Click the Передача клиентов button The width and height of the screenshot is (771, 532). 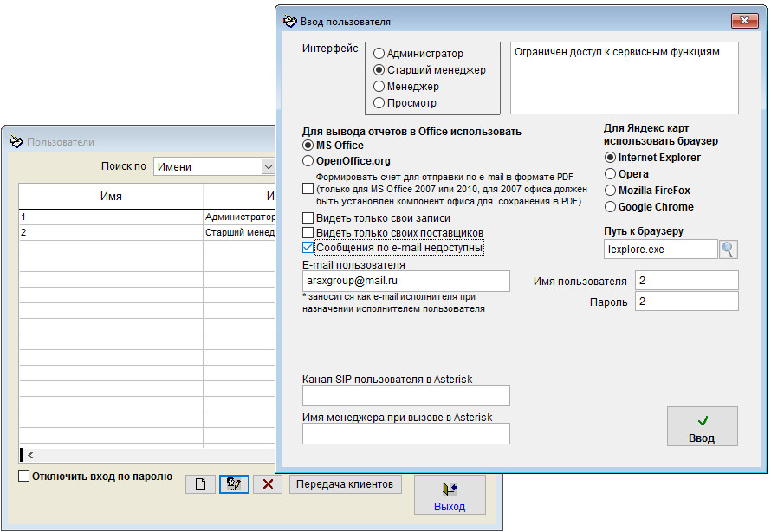click(345, 484)
